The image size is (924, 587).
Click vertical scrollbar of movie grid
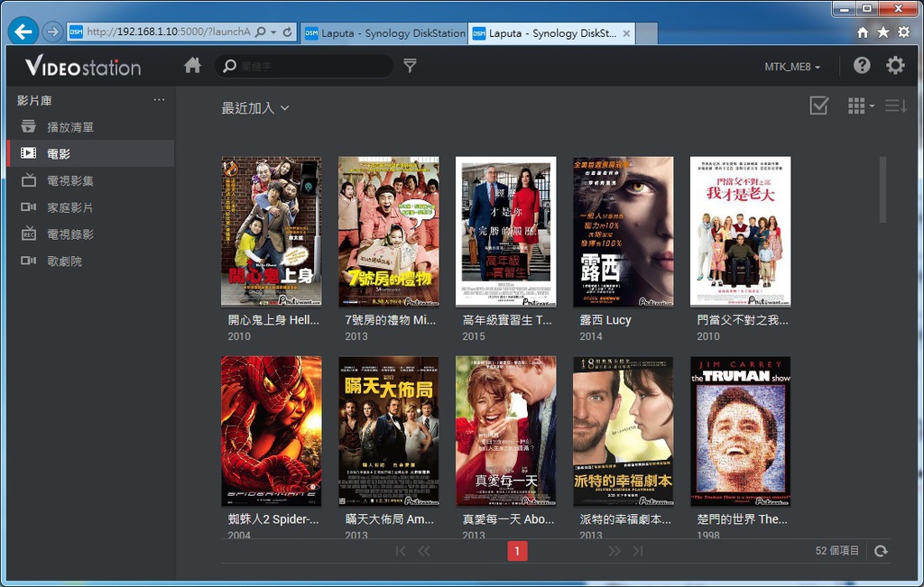[x=882, y=189]
